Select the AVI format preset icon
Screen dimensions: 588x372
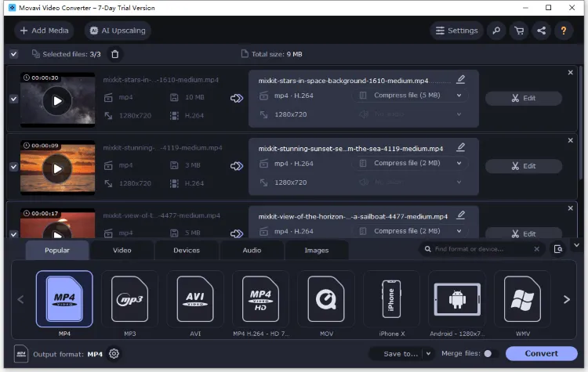tap(195, 299)
